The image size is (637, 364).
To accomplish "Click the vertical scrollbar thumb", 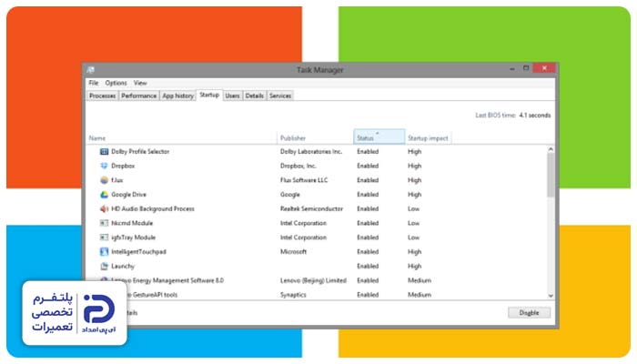I will 551,175.
